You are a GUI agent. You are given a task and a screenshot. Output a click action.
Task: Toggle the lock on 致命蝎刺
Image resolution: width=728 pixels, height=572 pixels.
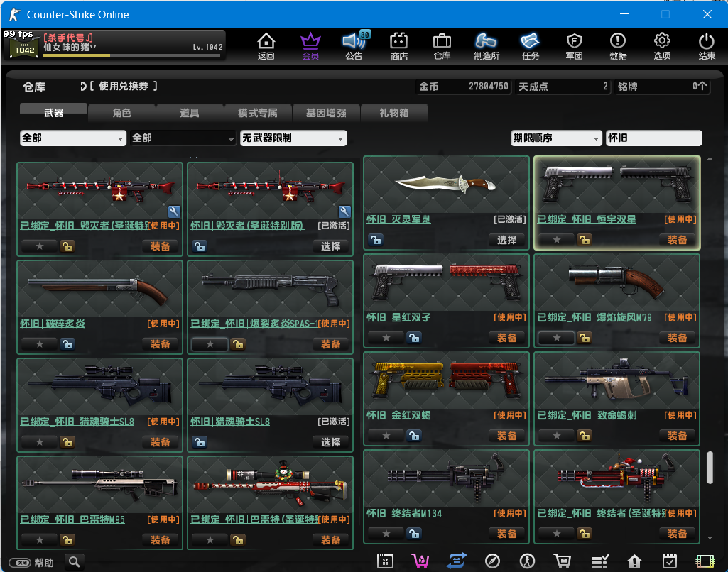point(585,436)
